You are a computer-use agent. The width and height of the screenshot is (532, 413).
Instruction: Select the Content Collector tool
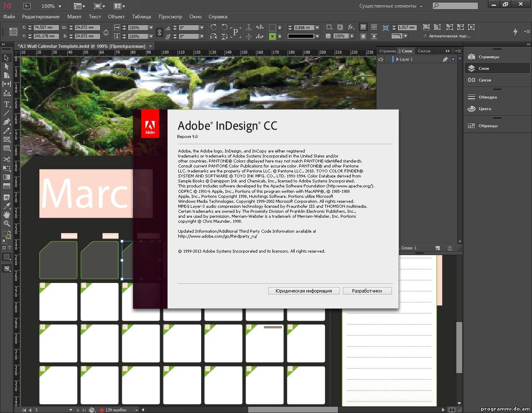pos(7,93)
